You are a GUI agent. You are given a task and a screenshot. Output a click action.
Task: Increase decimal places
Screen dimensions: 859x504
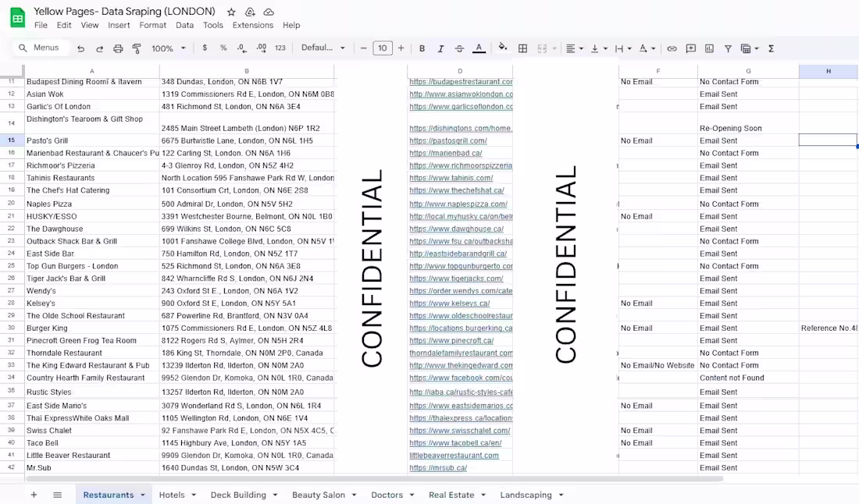pos(262,48)
